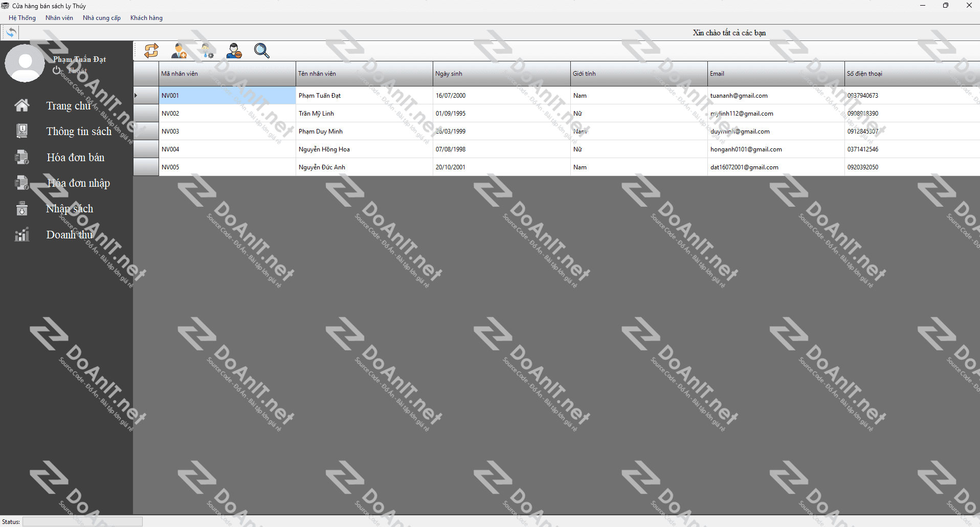
Task: Sort by Số điện thoại column header
Action: tap(912, 74)
